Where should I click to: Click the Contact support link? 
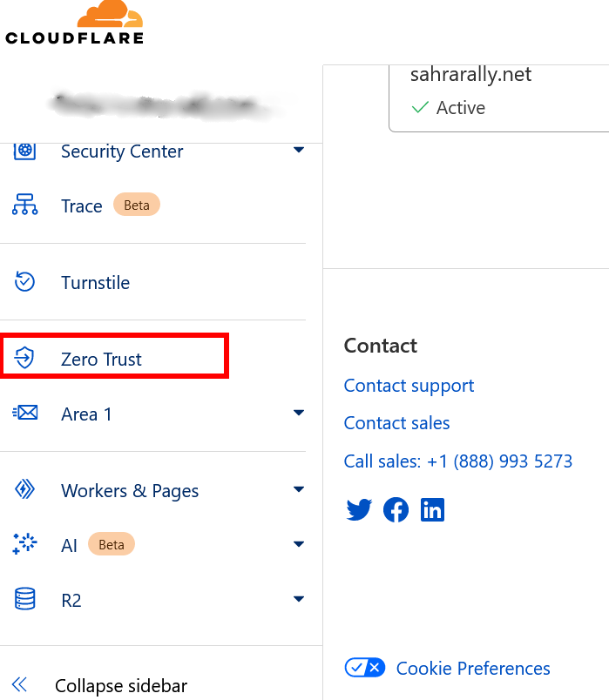click(x=409, y=386)
